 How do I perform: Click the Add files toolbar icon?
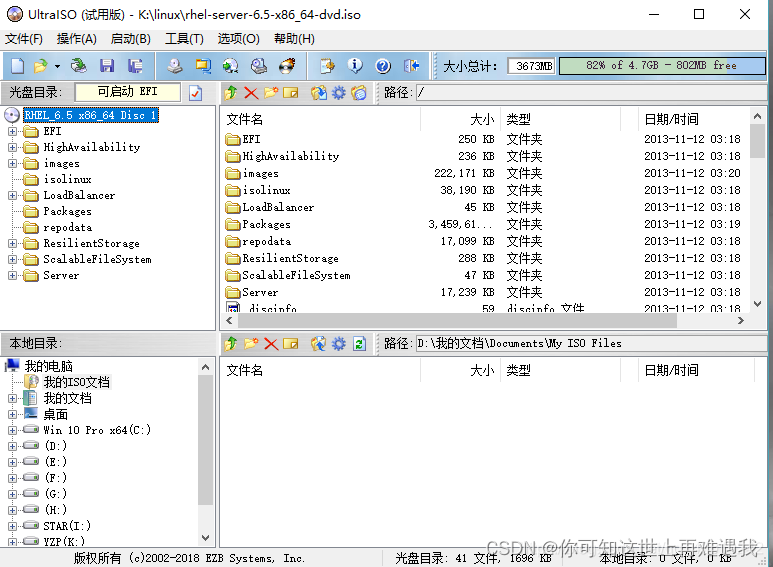pos(327,66)
